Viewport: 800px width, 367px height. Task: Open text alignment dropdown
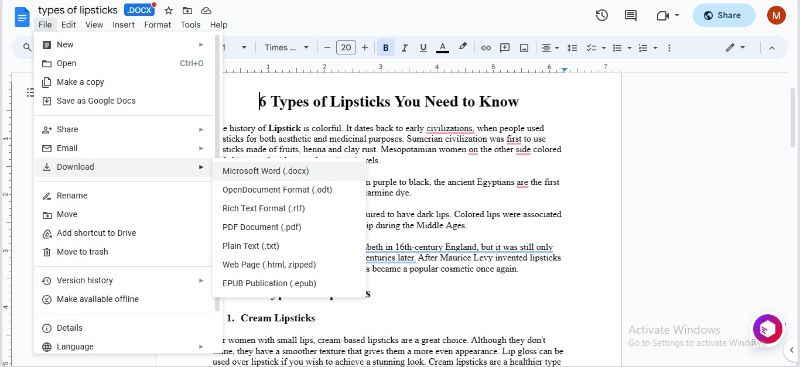pyautogui.click(x=550, y=48)
